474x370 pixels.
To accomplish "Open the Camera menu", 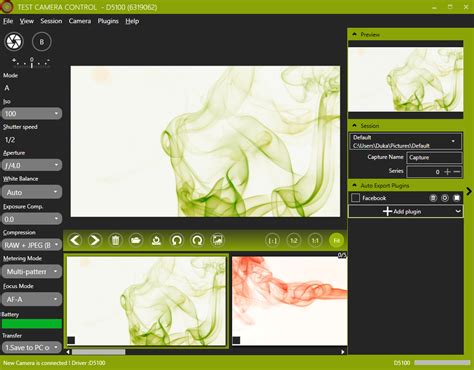I will 80,21.
